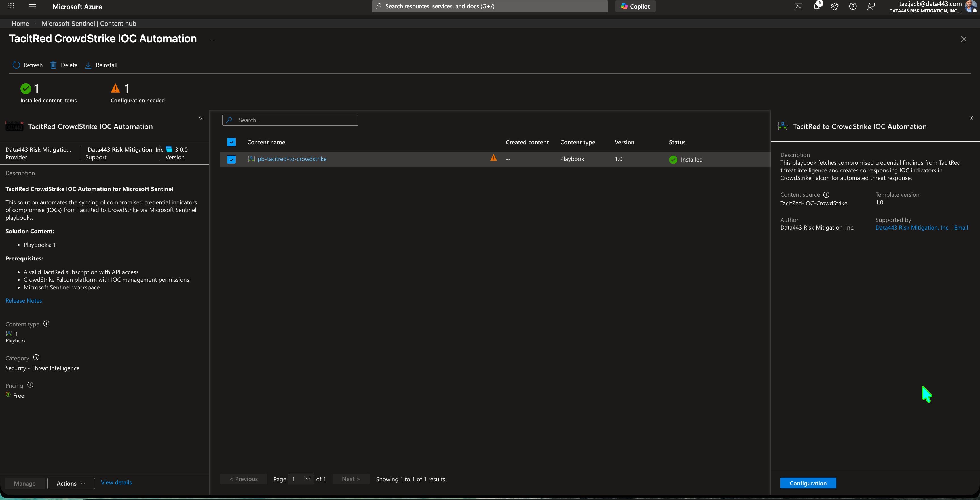The width and height of the screenshot is (980, 500).
Task: Click the Configuration button
Action: click(x=808, y=482)
